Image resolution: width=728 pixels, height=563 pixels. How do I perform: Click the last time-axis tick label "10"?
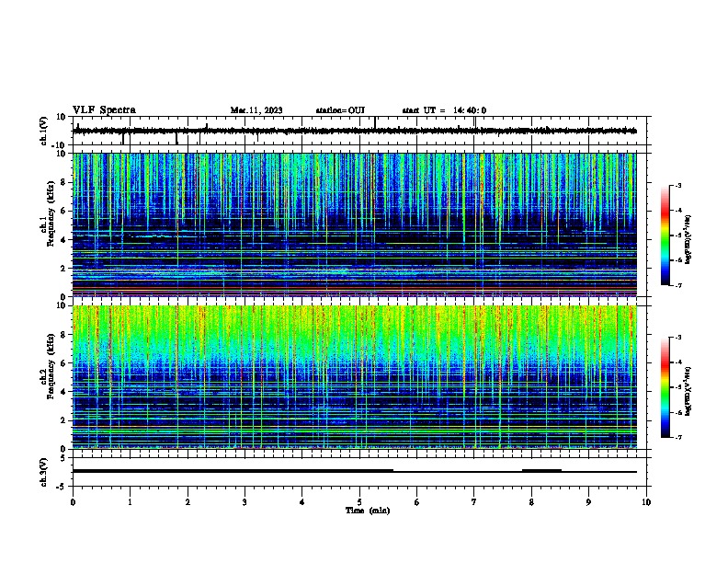(646, 502)
